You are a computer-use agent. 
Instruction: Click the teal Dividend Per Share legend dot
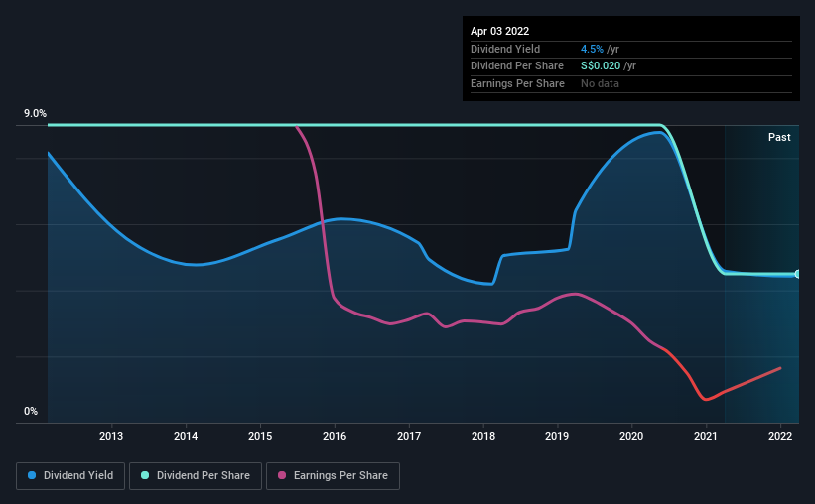click(145, 475)
